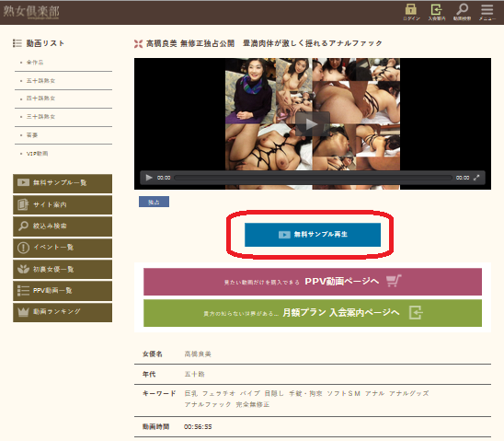Open サイト案内 with the booklet icon
This screenshot has height=441, width=504.
tap(63, 204)
